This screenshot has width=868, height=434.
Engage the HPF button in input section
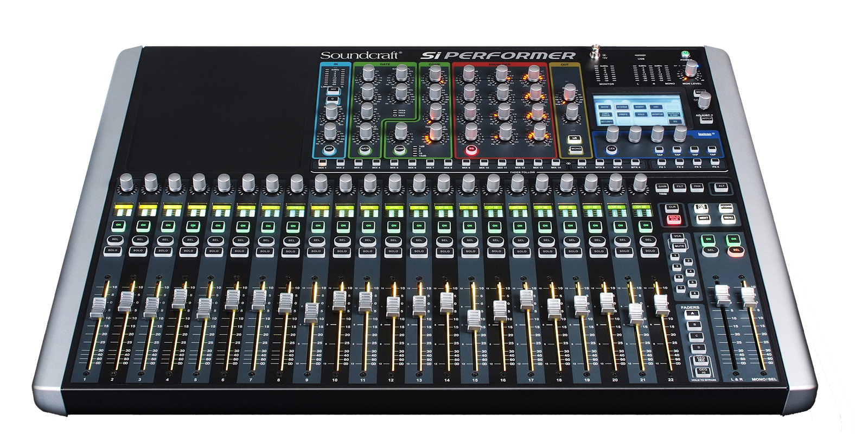tap(329, 148)
